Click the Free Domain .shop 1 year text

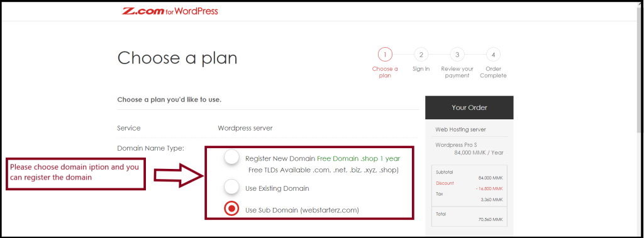click(358, 158)
